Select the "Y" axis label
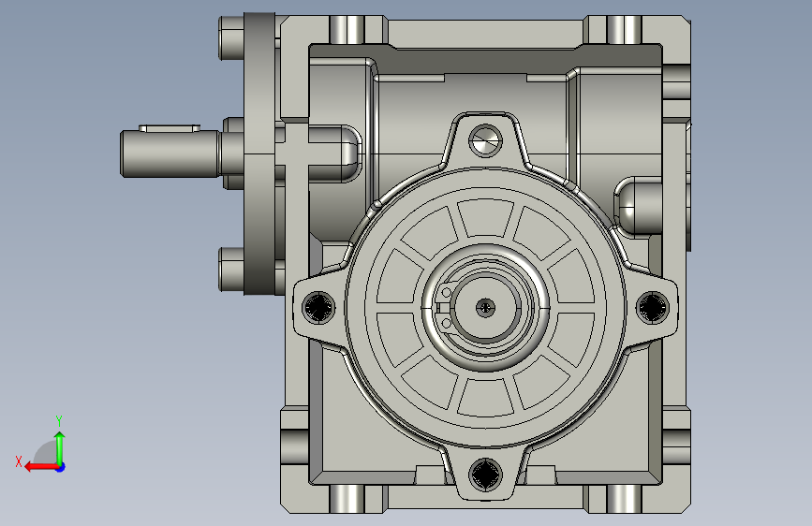The image size is (812, 526). (x=59, y=420)
